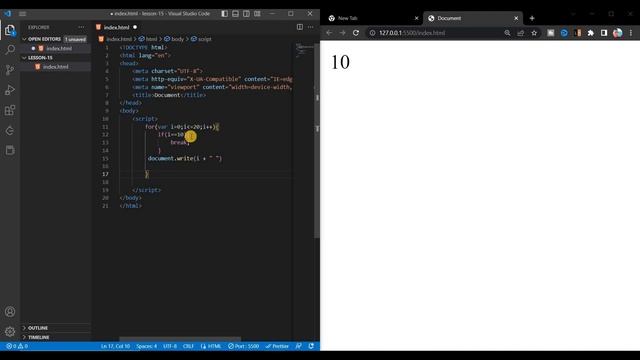Close the Document browser tab
The width and height of the screenshot is (640, 360).
click(x=516, y=18)
